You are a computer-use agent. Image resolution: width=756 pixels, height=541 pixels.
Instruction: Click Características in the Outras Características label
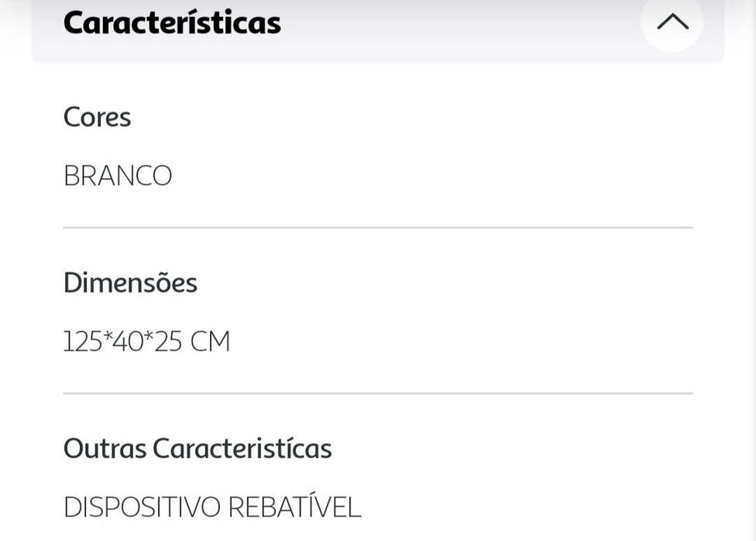(x=242, y=449)
